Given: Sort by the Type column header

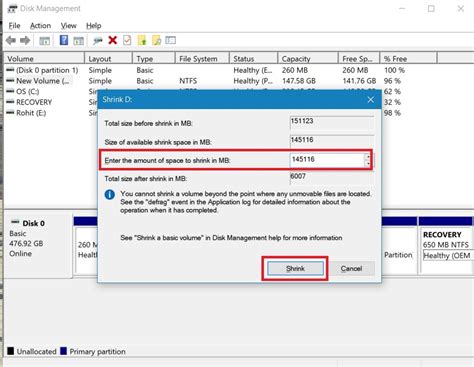Looking at the screenshot, I should click(154, 59).
